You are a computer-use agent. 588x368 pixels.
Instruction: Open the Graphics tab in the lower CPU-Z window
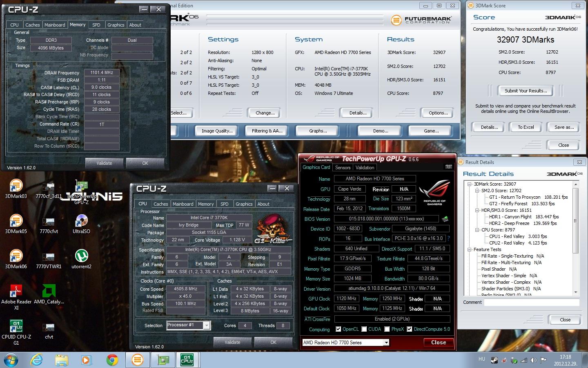point(244,204)
